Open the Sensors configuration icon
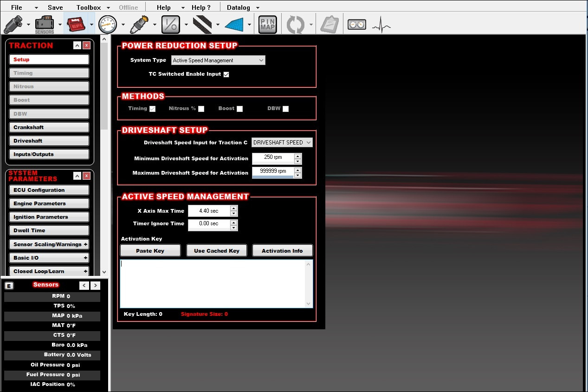This screenshot has height=392, width=588. click(45, 23)
